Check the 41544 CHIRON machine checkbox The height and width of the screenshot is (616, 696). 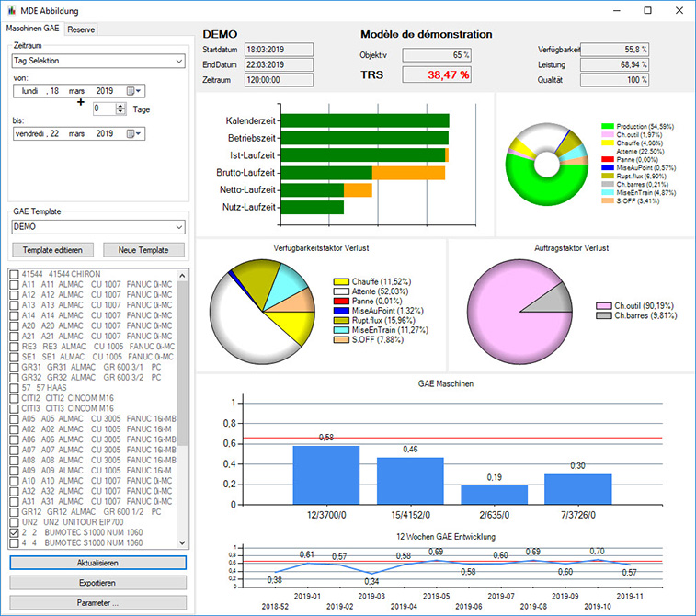(14, 274)
